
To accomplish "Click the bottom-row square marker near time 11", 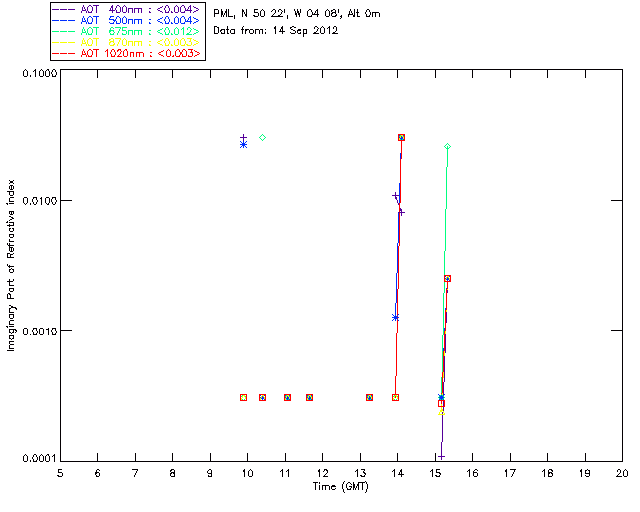I will (287, 397).
